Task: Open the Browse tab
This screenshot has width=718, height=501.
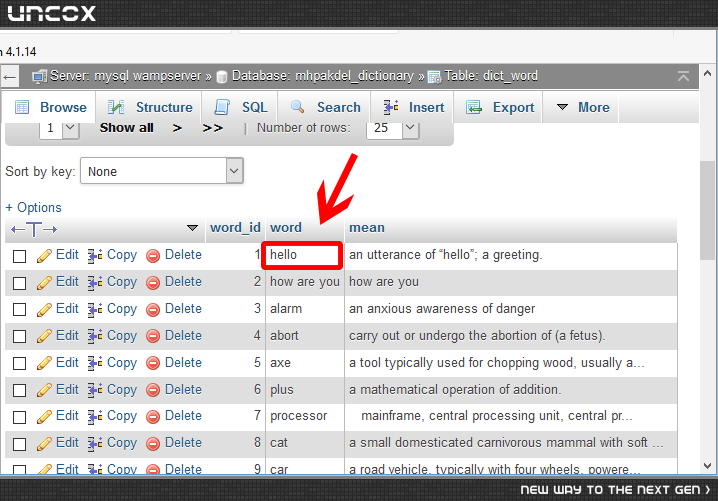Action: click(50, 107)
